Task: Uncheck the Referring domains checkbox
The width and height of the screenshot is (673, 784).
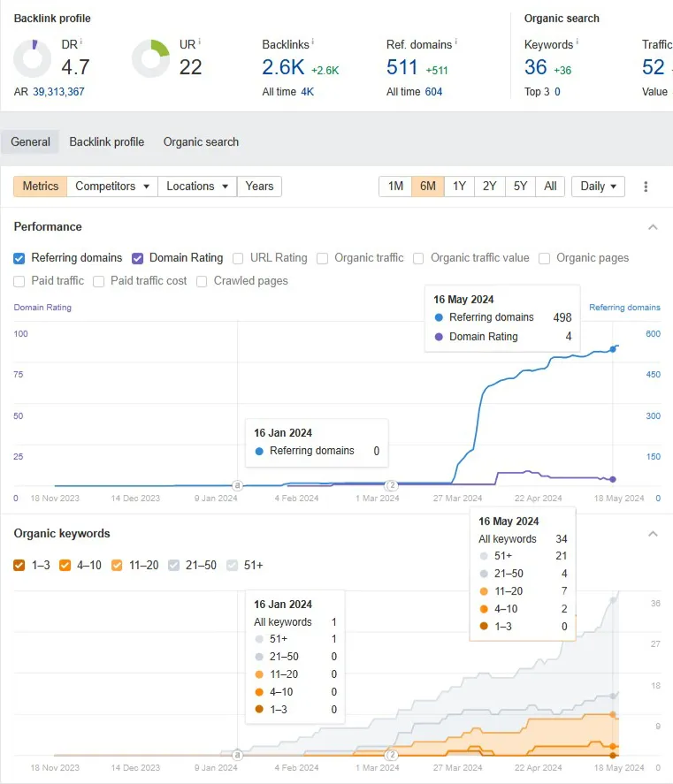Action: click(19, 258)
